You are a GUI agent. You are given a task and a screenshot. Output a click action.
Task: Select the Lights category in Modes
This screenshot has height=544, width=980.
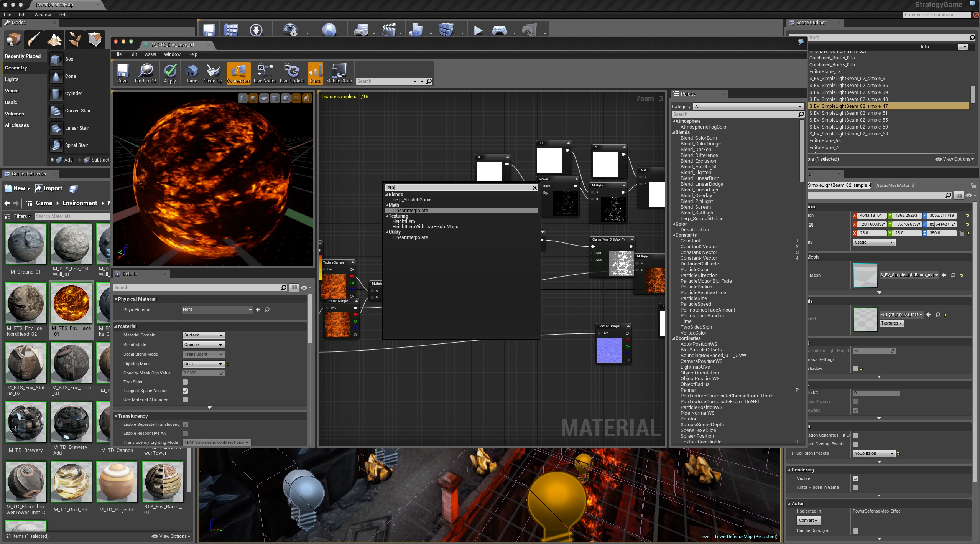[12, 79]
